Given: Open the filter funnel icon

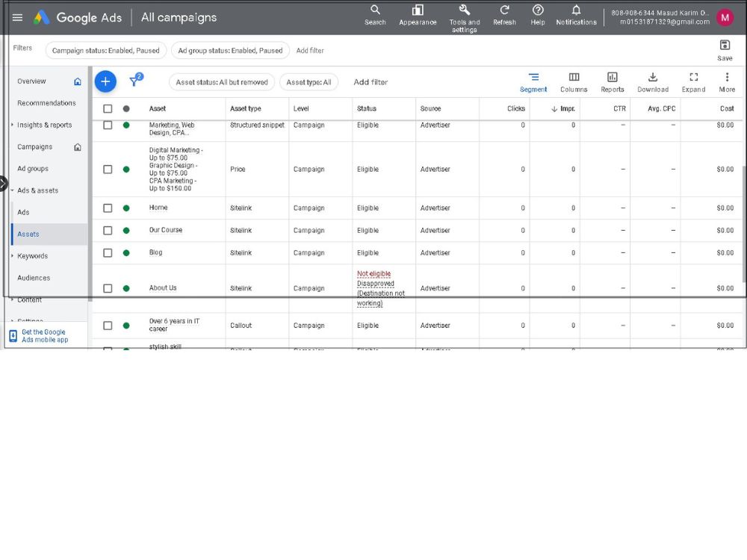Looking at the screenshot, I should pyautogui.click(x=136, y=80).
